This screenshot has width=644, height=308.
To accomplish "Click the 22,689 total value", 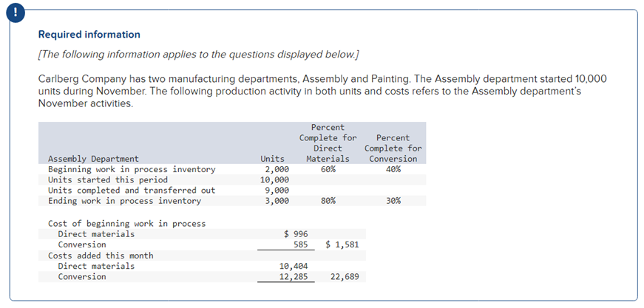I will pyautogui.click(x=345, y=277).
